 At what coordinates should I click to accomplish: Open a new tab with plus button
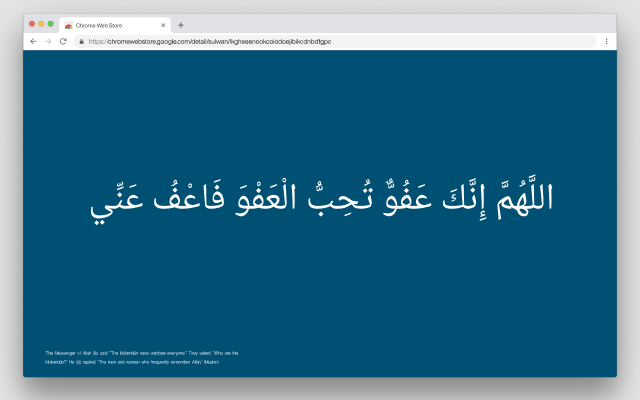point(180,25)
